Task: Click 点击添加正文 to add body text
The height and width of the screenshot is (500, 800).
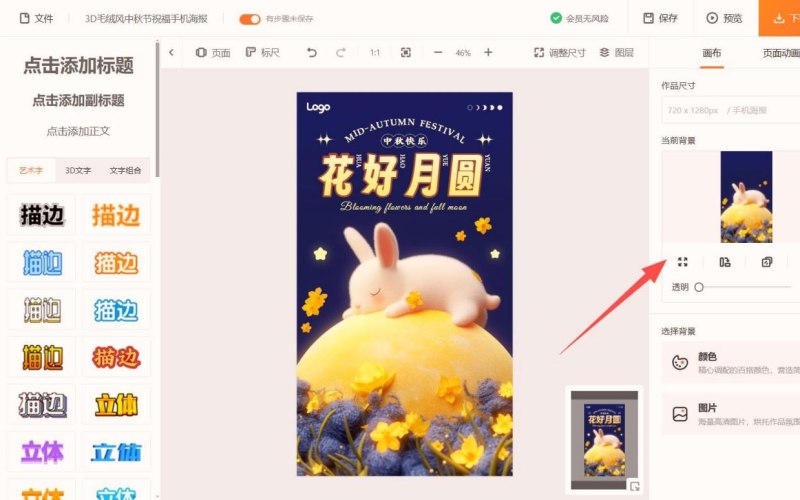Action: 79,131
